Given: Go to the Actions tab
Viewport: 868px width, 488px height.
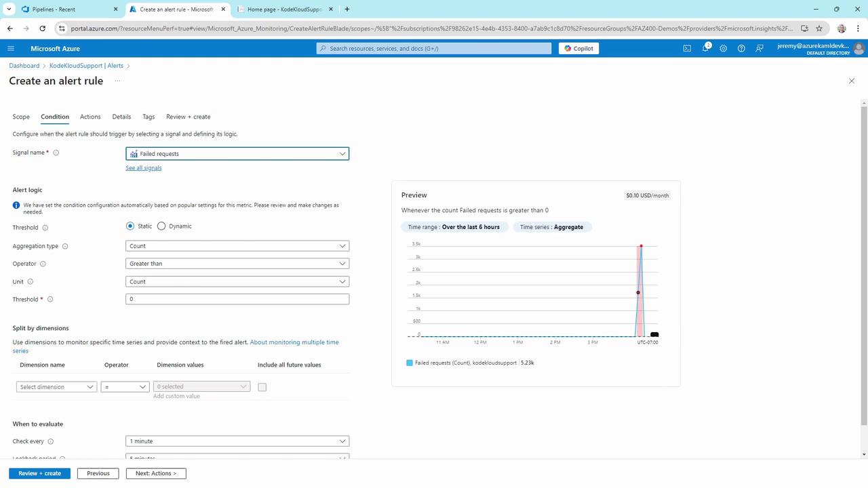Looking at the screenshot, I should 90,117.
